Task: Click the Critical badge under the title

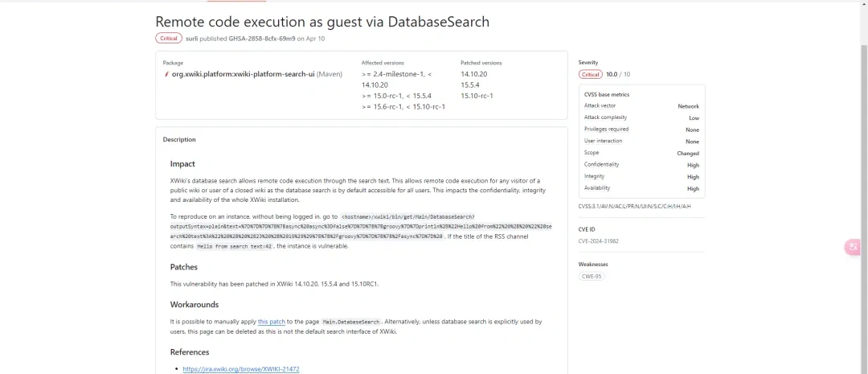Action: [x=168, y=39]
